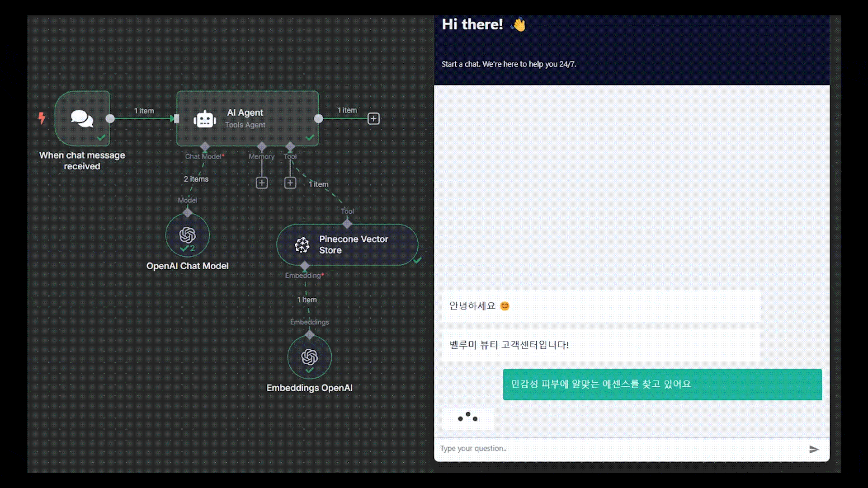
Task: Click the Embeddings OpenAI top diamond connector
Action: point(310,335)
